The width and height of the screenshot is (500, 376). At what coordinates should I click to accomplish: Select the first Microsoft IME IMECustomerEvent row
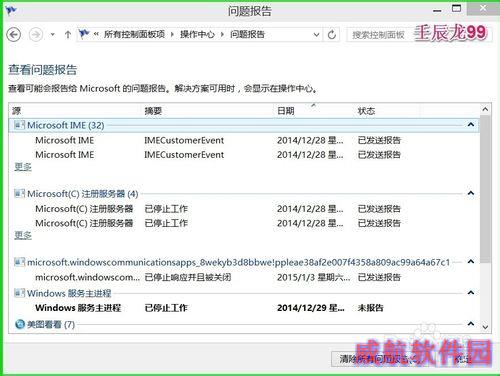tap(243, 140)
